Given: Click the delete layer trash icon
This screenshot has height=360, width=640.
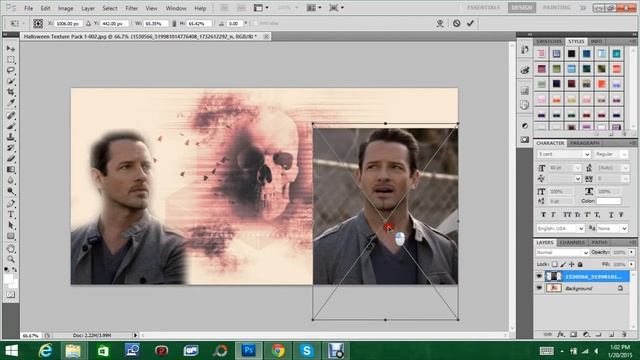Looking at the screenshot, I should coord(624,334).
